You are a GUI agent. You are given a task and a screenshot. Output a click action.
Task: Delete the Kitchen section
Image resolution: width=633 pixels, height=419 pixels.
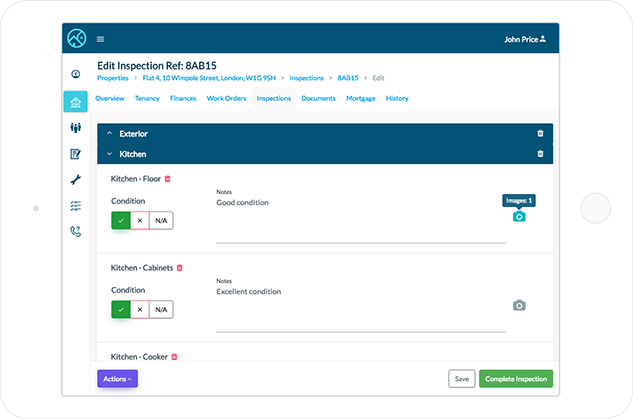tap(540, 154)
